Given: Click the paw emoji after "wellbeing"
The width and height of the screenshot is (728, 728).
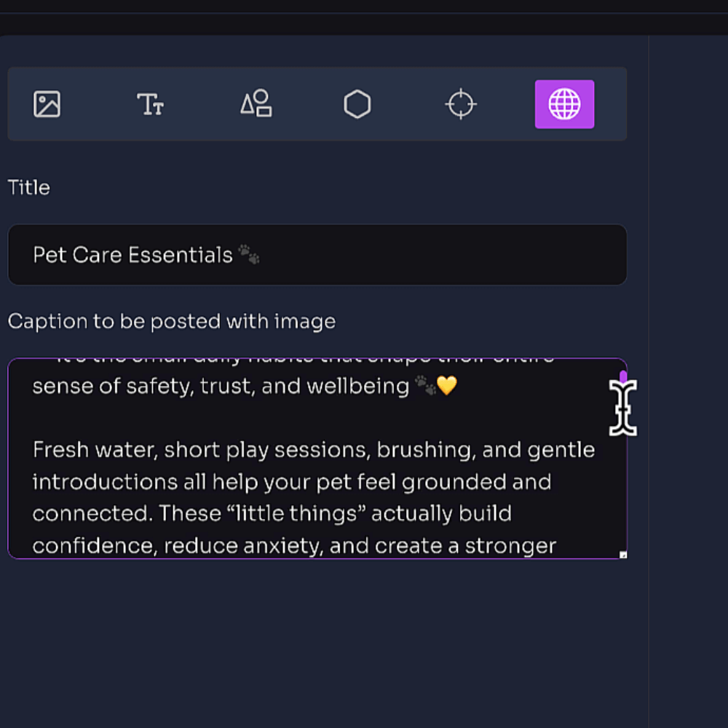Looking at the screenshot, I should tap(424, 386).
